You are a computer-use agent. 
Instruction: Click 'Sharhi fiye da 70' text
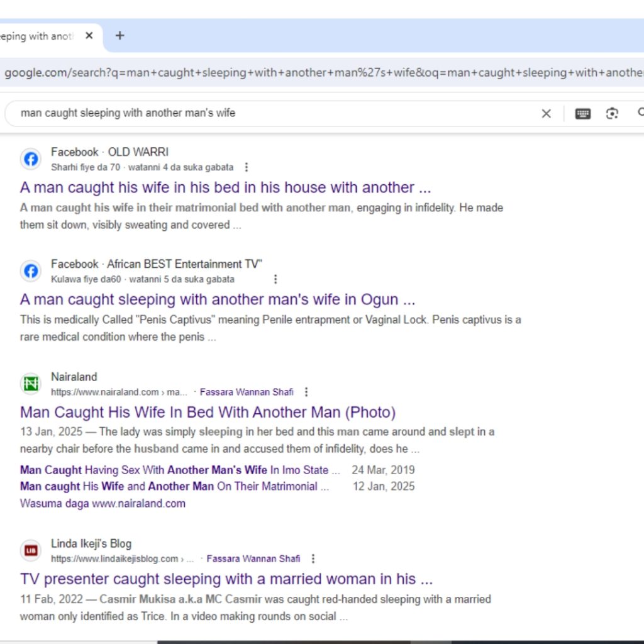pyautogui.click(x=86, y=167)
